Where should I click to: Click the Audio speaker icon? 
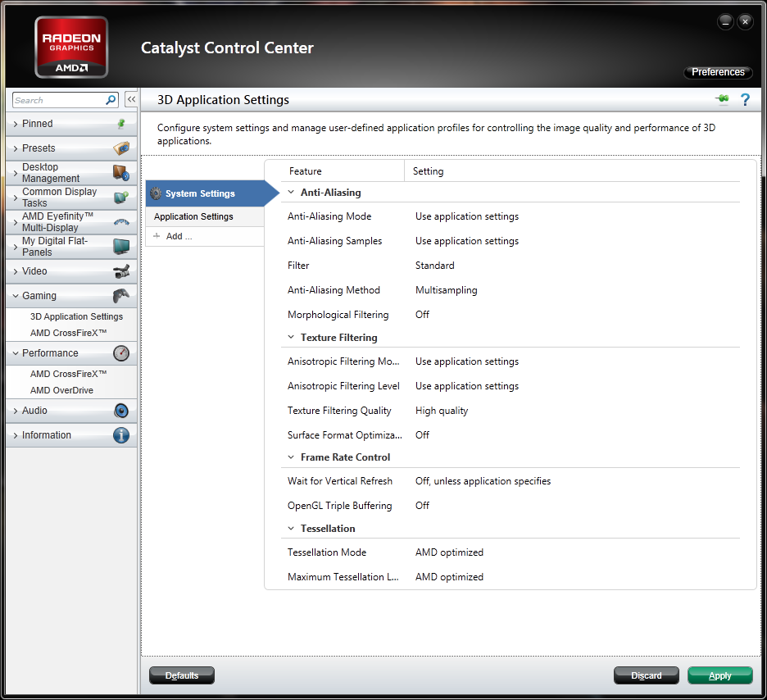(x=121, y=411)
